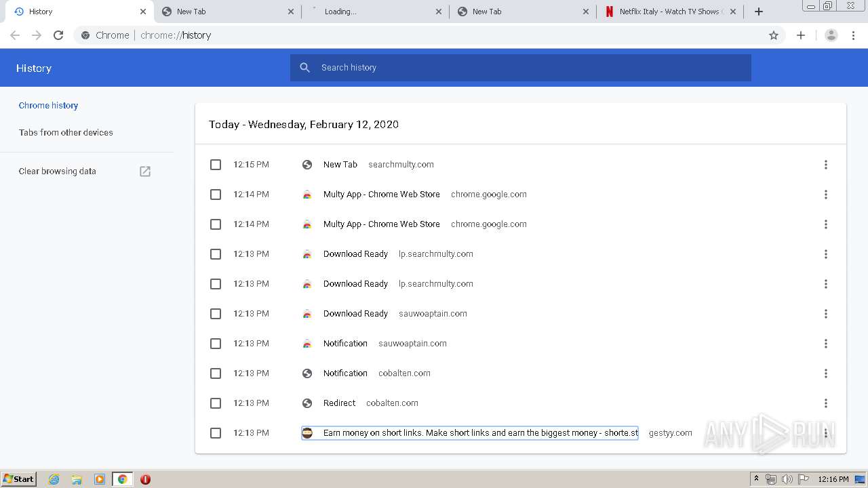The height and width of the screenshot is (488, 868).
Task: Open Tabs from other devices
Action: click(x=66, y=133)
